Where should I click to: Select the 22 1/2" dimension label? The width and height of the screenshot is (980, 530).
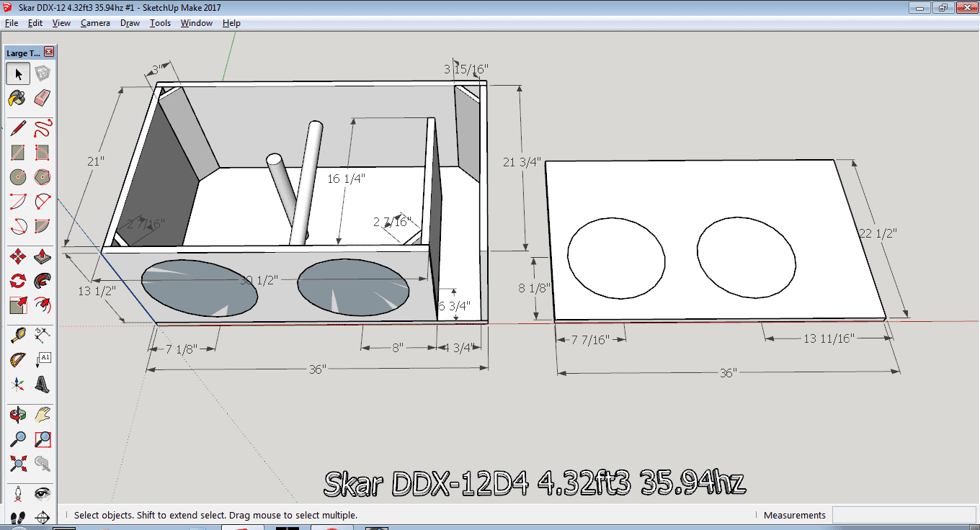pyautogui.click(x=878, y=233)
